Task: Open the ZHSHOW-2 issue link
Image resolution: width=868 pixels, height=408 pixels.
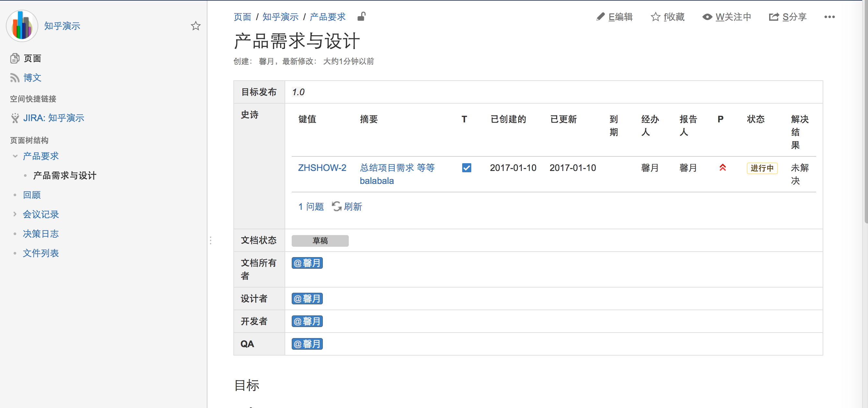Action: pos(322,168)
